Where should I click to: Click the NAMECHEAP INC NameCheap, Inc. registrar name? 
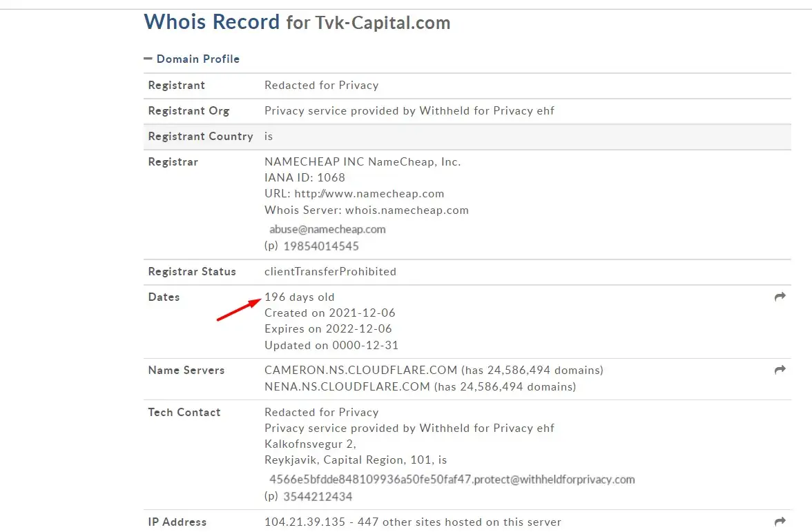pyautogui.click(x=362, y=161)
